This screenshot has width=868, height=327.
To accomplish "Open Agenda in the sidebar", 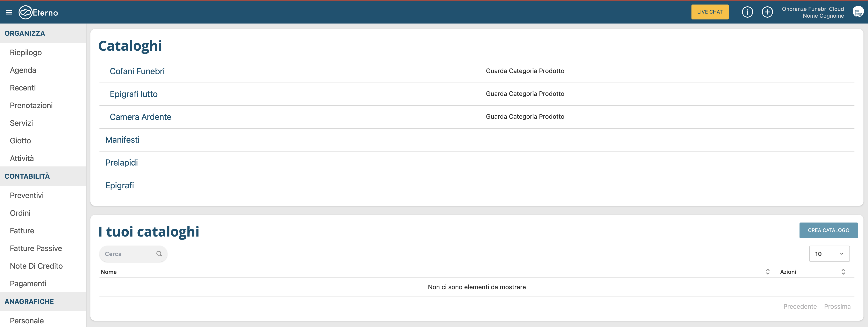I will click(x=23, y=70).
